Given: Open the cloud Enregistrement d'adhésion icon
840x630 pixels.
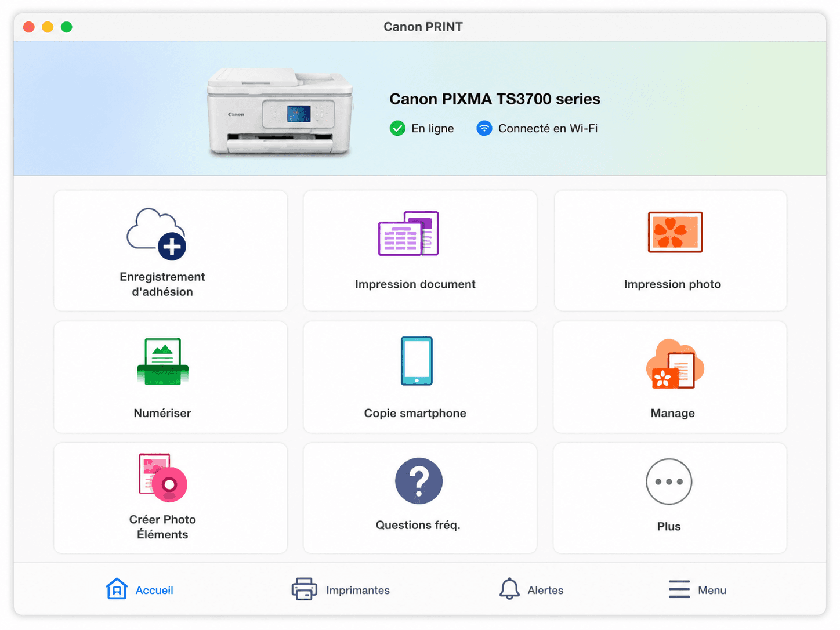Looking at the screenshot, I should pos(157,234).
